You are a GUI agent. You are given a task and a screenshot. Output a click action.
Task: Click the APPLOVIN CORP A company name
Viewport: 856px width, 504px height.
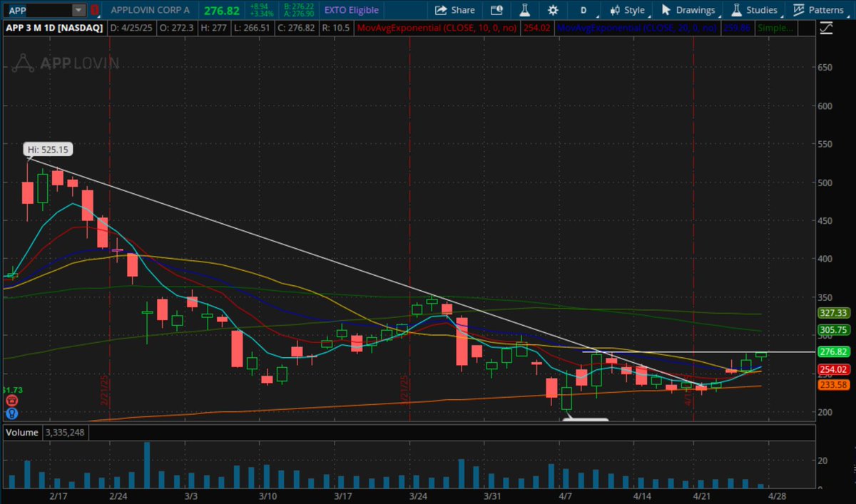pyautogui.click(x=150, y=11)
